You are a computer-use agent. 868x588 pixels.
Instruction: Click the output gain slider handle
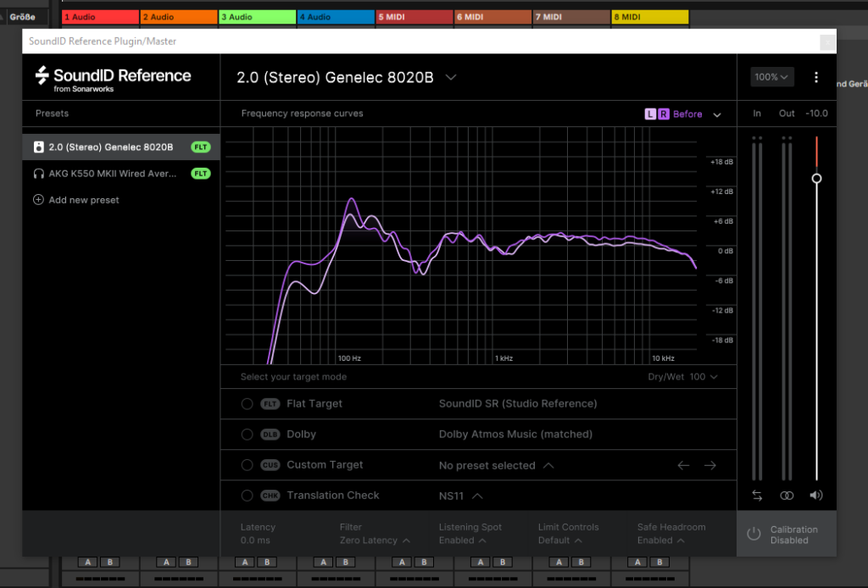(816, 179)
